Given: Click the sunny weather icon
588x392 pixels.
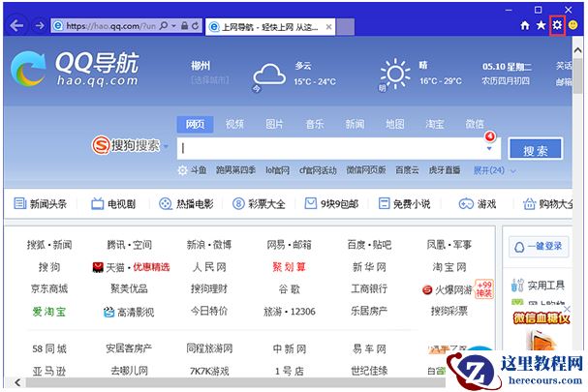Looking at the screenshot, I should click(395, 74).
